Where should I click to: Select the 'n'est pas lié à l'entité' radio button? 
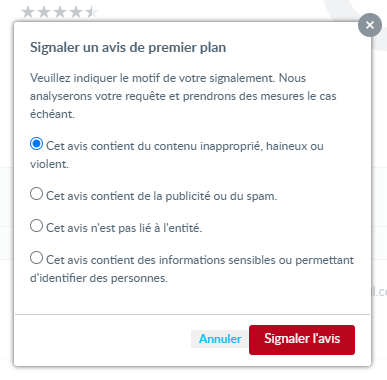click(36, 226)
